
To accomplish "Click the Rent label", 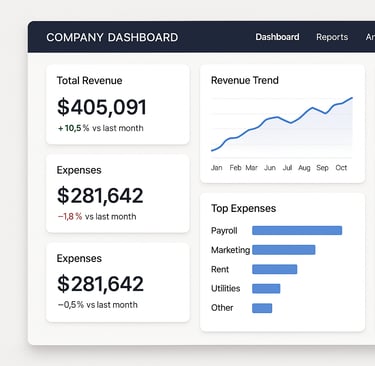I will 220,269.
